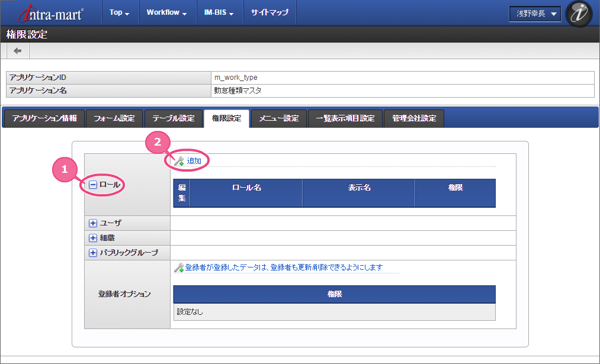Switch to the 管理会社設定 tab
The width and height of the screenshot is (600, 364).
tap(414, 118)
